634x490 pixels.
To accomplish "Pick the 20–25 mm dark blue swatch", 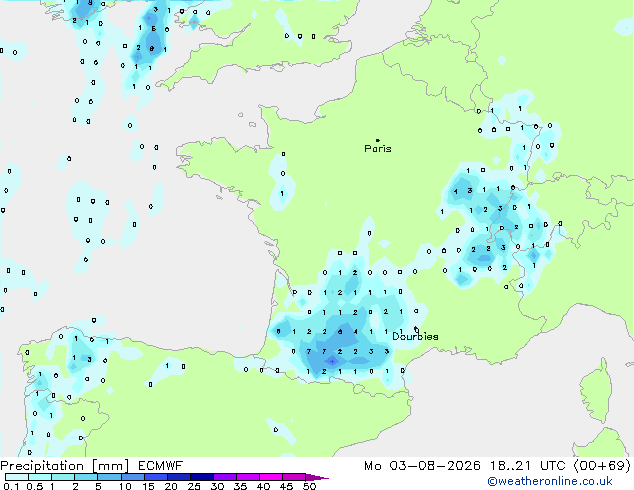I will coord(179,477).
